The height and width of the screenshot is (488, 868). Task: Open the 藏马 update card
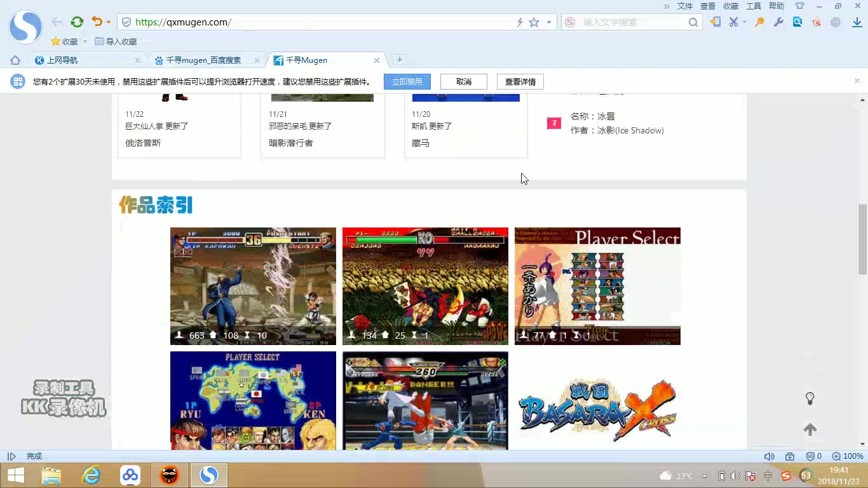tap(466, 125)
